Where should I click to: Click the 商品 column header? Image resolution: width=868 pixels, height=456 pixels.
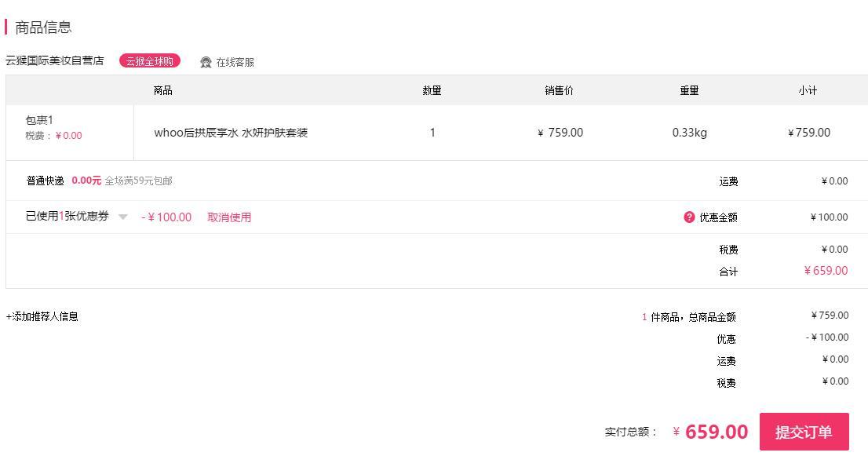click(162, 90)
